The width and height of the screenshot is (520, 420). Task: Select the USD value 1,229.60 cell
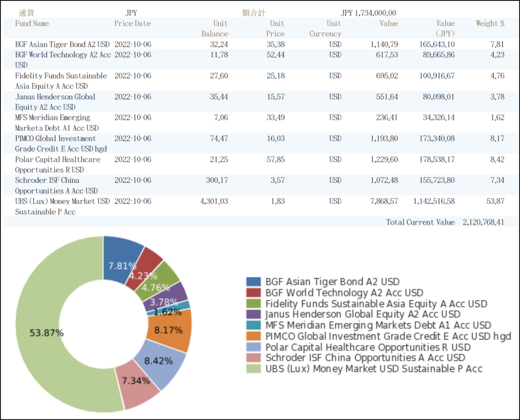(384, 159)
